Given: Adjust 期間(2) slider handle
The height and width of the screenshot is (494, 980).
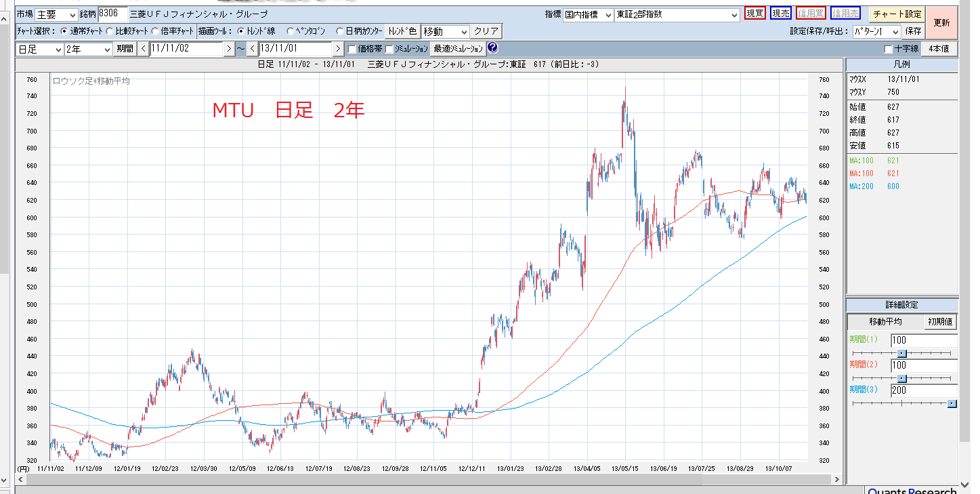Looking at the screenshot, I should (x=901, y=378).
